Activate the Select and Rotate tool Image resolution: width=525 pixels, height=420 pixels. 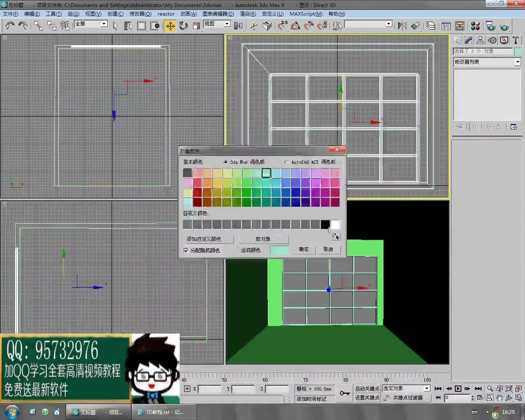(x=183, y=26)
